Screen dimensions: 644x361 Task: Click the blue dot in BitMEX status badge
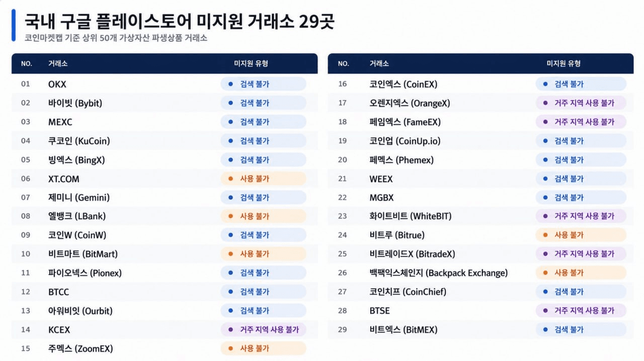[545, 330]
